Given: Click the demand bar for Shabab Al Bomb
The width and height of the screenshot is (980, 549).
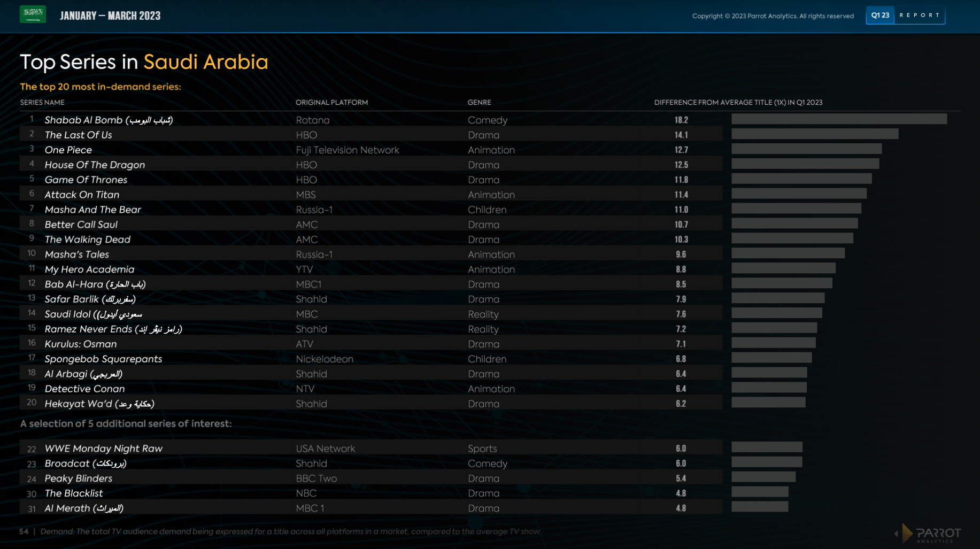Looking at the screenshot, I should click(x=839, y=119).
